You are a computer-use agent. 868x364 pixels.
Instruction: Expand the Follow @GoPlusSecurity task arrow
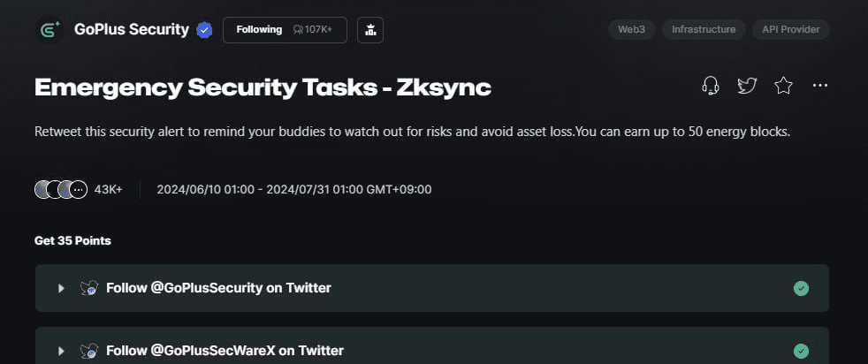pyautogui.click(x=61, y=288)
